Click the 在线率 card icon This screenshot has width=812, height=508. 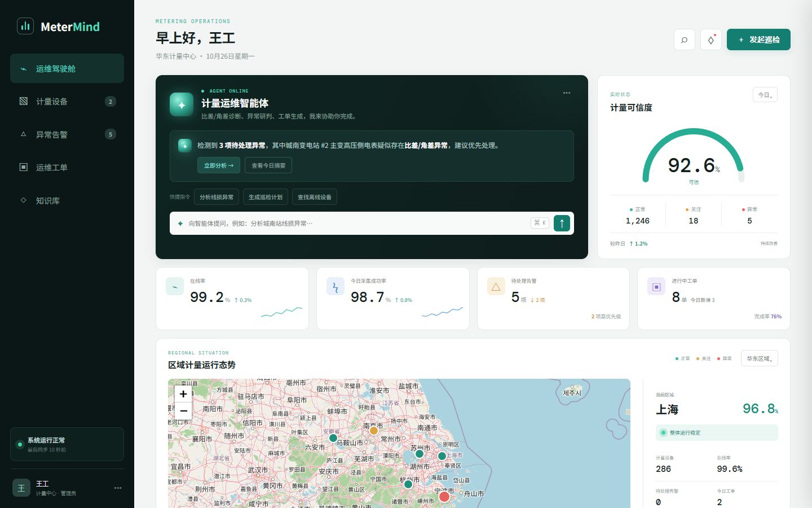tap(175, 286)
